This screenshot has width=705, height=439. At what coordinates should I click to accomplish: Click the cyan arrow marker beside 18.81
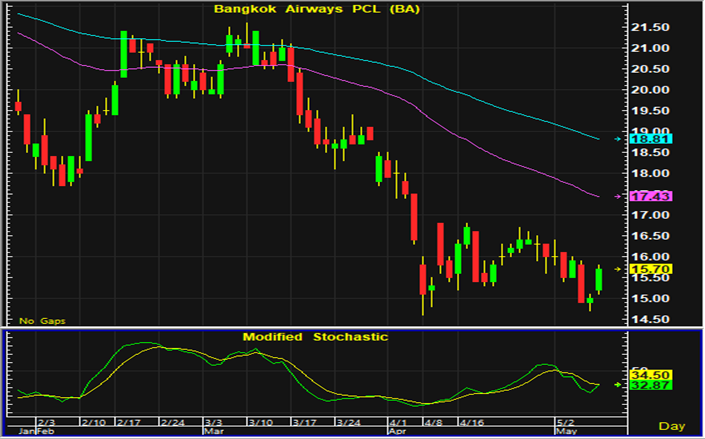[618, 139]
